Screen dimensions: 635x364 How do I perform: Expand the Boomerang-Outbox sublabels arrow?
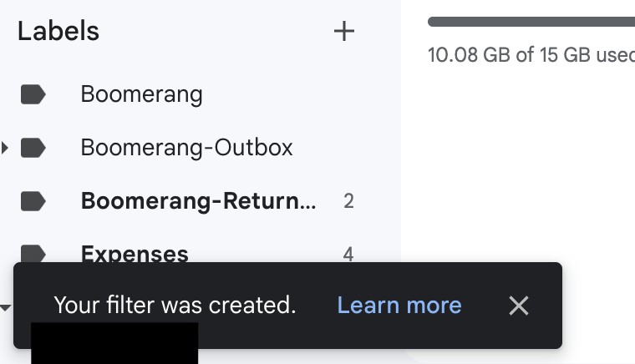click(4, 148)
